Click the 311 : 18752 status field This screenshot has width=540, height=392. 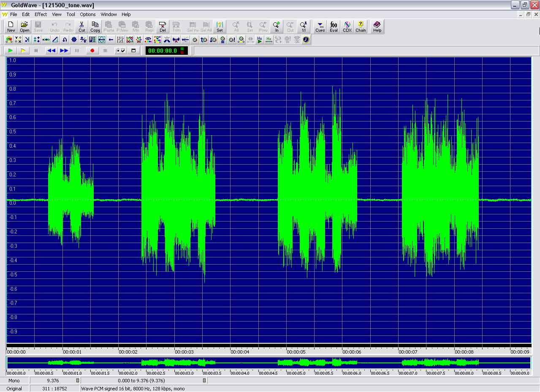click(55, 389)
